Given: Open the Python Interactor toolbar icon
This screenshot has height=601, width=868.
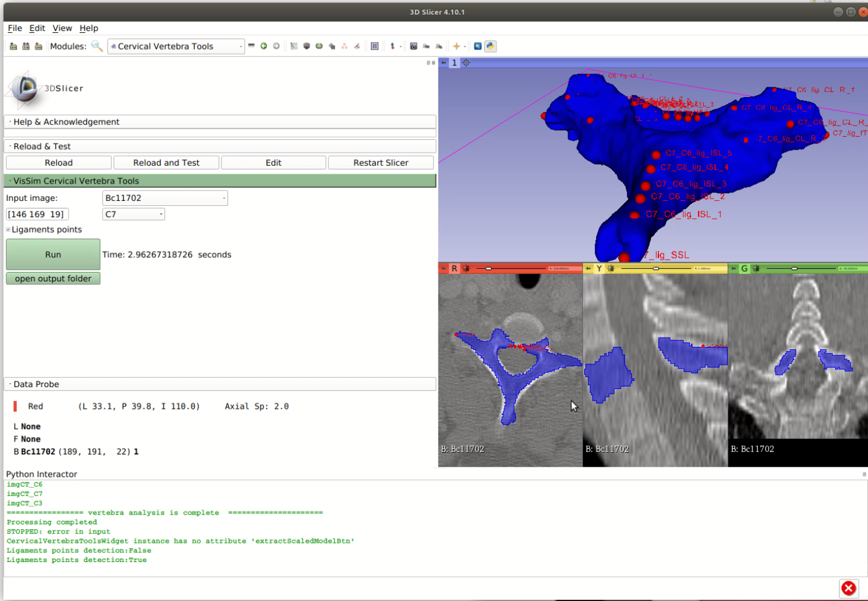Looking at the screenshot, I should click(490, 46).
